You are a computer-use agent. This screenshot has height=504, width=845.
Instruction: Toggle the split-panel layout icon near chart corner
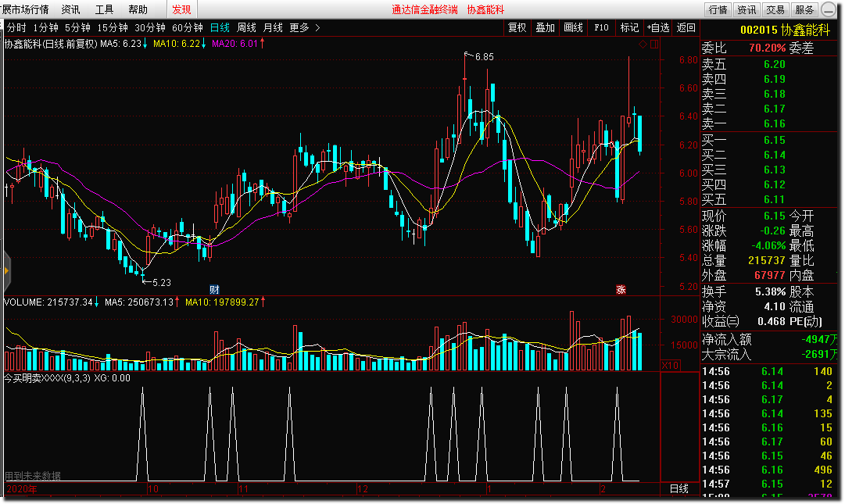pos(654,45)
